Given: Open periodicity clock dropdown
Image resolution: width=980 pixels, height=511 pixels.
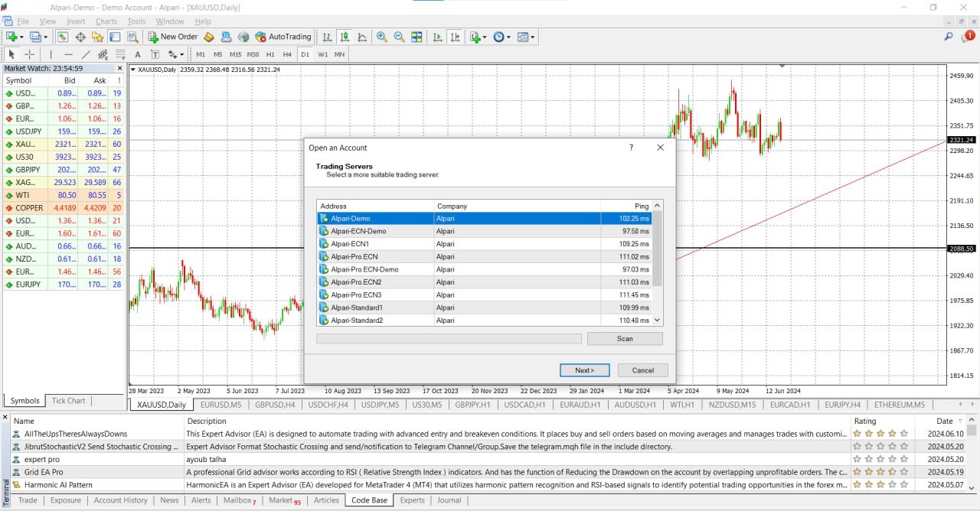Looking at the screenshot, I should (x=501, y=37).
